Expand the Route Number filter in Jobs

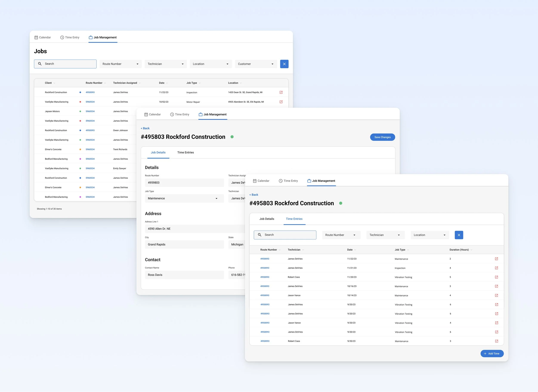point(120,64)
